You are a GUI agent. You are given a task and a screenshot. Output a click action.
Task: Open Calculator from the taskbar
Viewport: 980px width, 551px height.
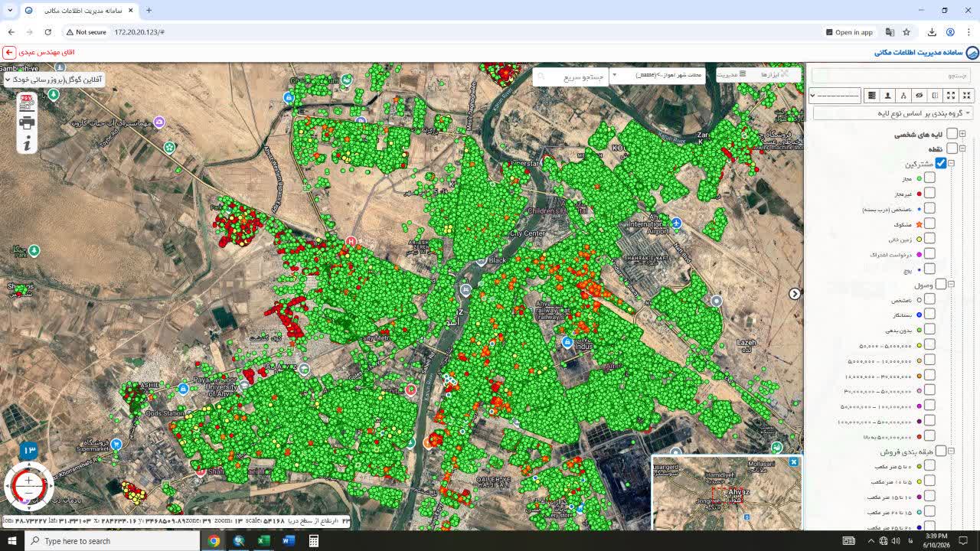(x=313, y=541)
